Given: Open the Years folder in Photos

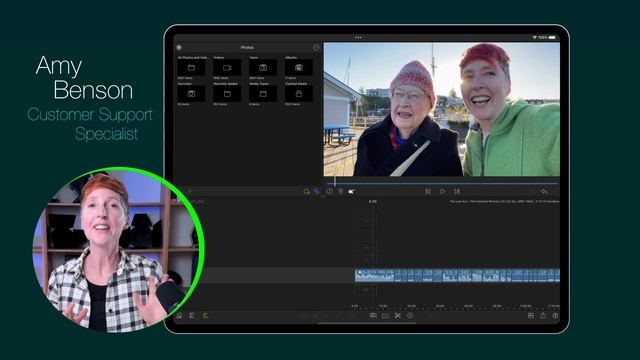Looking at the screenshot, I should pos(263,68).
